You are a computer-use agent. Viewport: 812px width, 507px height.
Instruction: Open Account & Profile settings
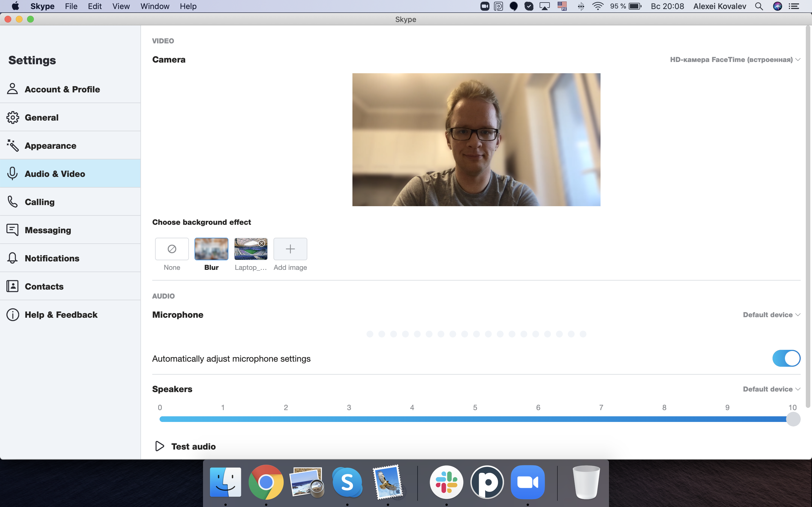[x=70, y=89]
